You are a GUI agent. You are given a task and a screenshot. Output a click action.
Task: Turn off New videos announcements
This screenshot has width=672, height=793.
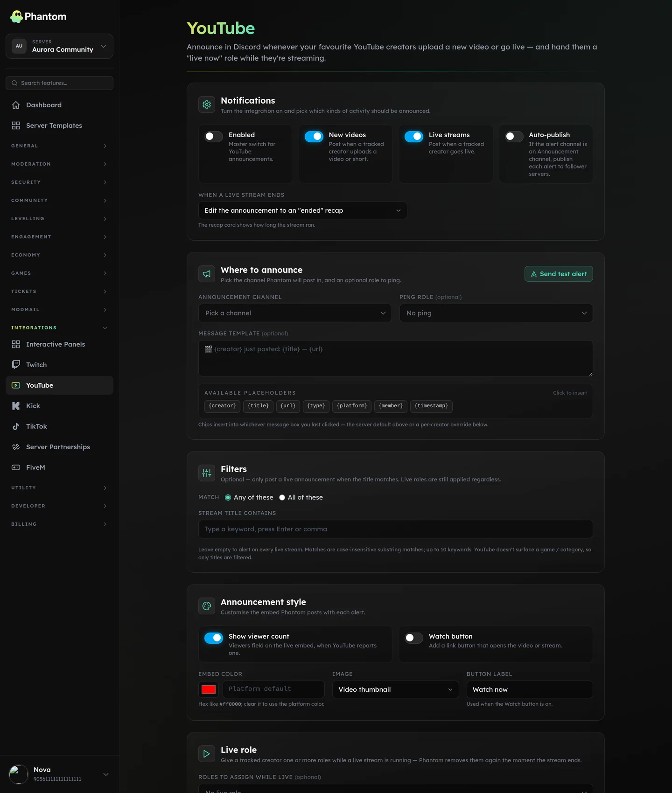(x=314, y=136)
